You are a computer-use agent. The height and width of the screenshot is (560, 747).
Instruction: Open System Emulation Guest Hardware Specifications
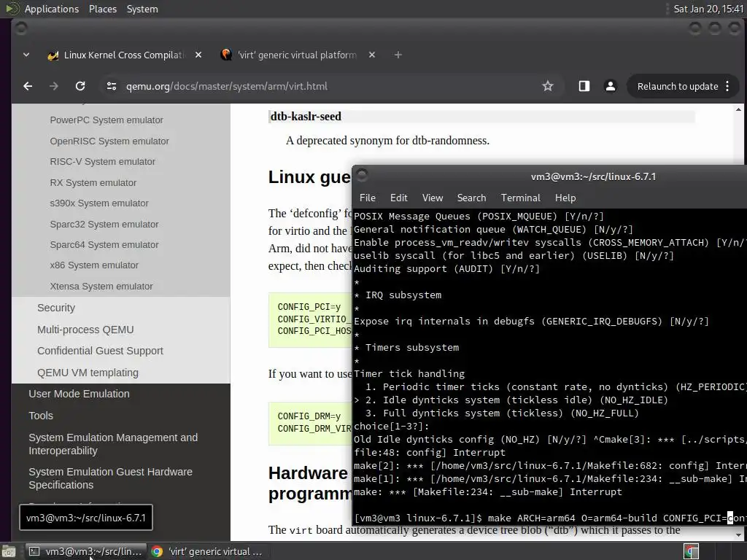pyautogui.click(x=110, y=478)
